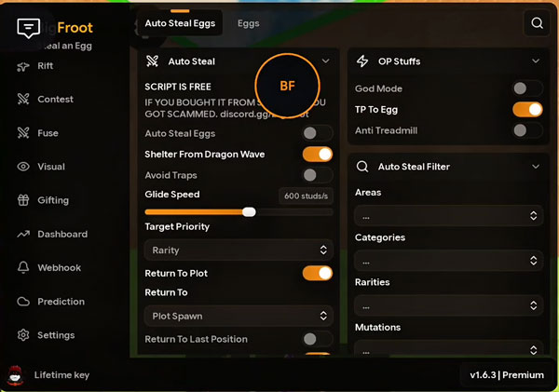Click the Auto Steal section swords icon
Screen dimensions: 559x392
[x=152, y=61]
